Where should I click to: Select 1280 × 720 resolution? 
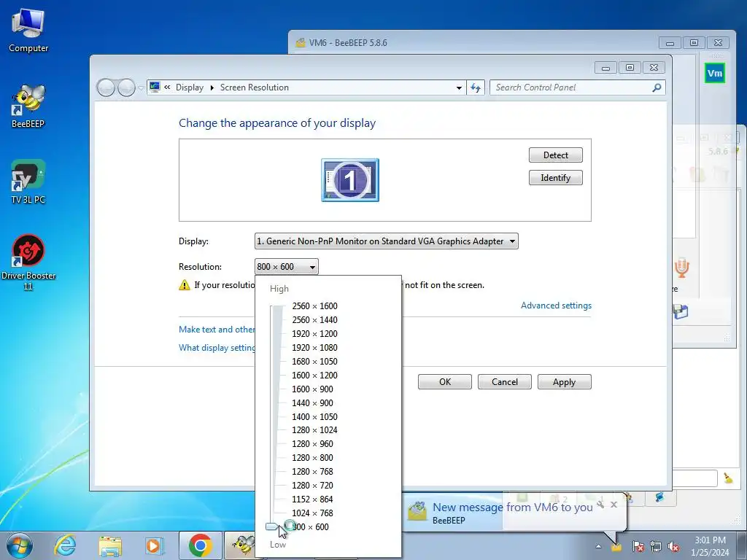312,485
